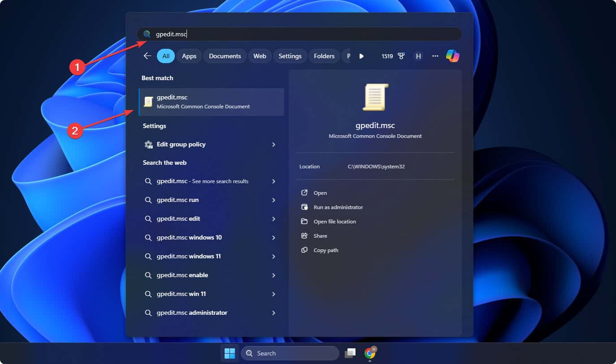The height and width of the screenshot is (364, 616).
Task: Click Open in the preview actions
Action: (x=320, y=193)
